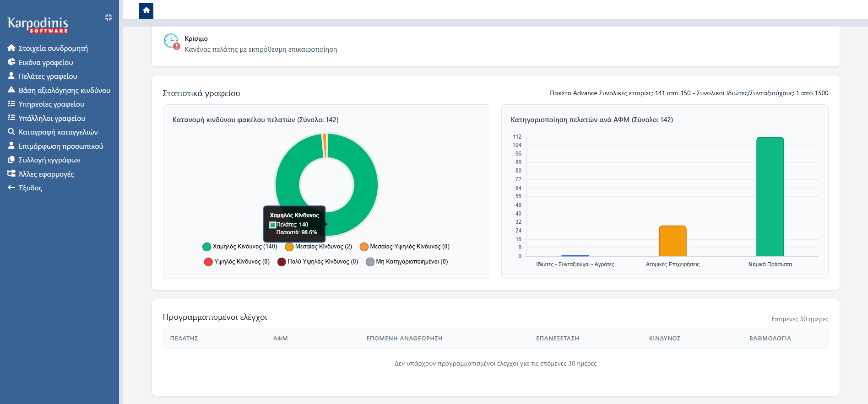The image size is (868, 404).
Task: Click the home icon in top bar
Action: coord(146,11)
